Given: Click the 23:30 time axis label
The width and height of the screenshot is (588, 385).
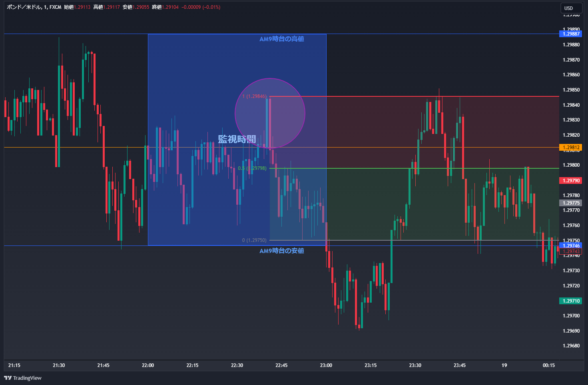Looking at the screenshot, I should 415,365.
